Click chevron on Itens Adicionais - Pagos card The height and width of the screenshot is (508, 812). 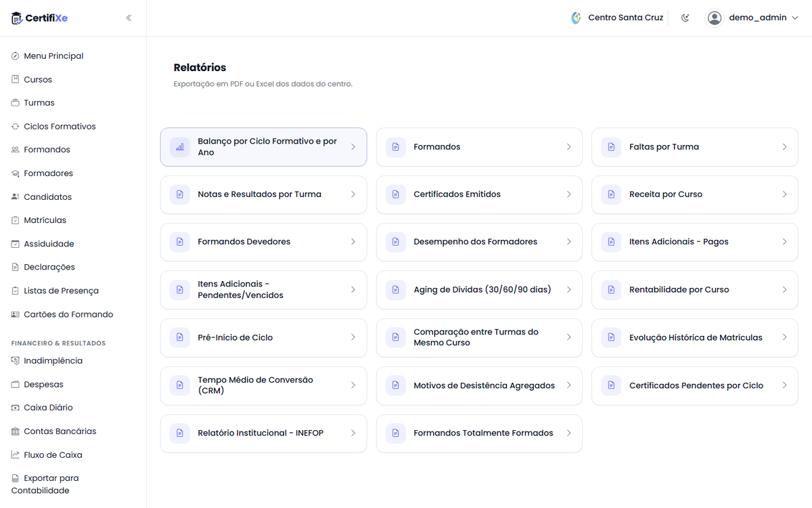(x=784, y=242)
